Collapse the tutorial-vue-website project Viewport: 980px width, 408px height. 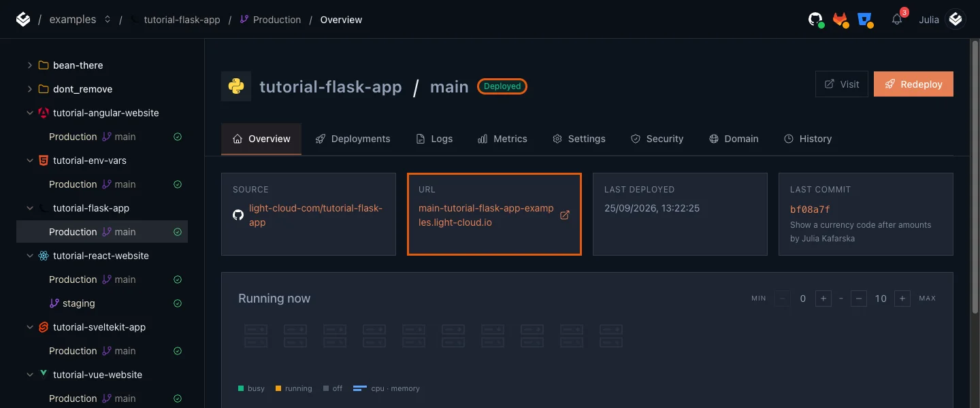29,375
